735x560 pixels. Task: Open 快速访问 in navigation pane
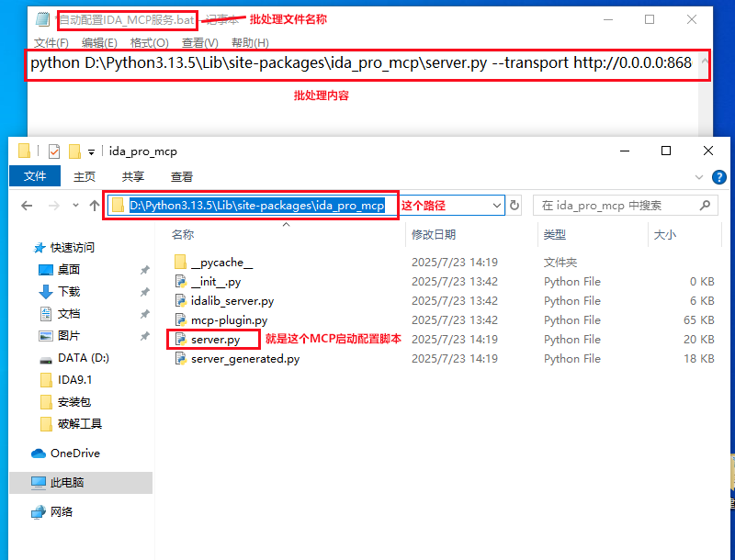[73, 248]
